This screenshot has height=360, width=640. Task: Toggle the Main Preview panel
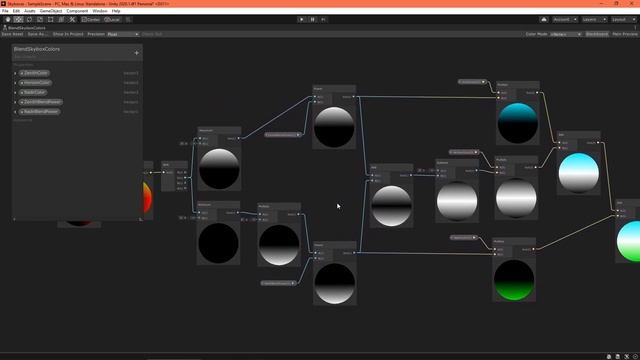click(624, 34)
